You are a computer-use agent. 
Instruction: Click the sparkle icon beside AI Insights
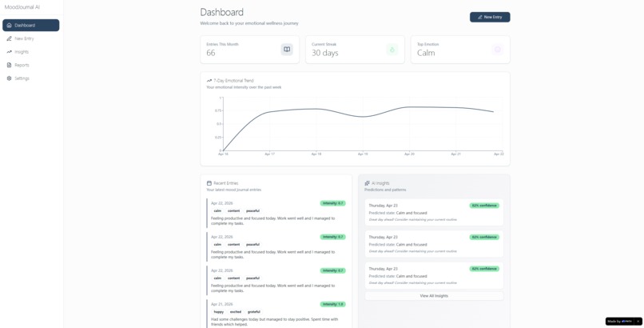point(367,183)
